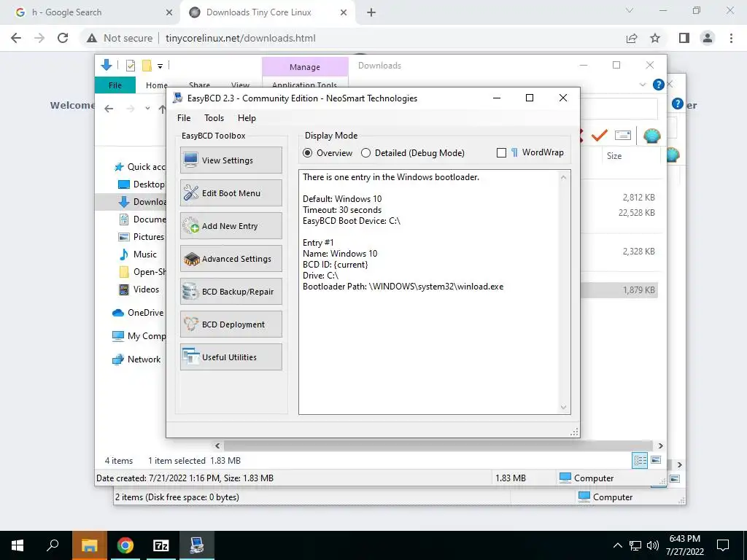Open BCD Backup/Repair section
This screenshot has height=560, width=747.
(231, 292)
